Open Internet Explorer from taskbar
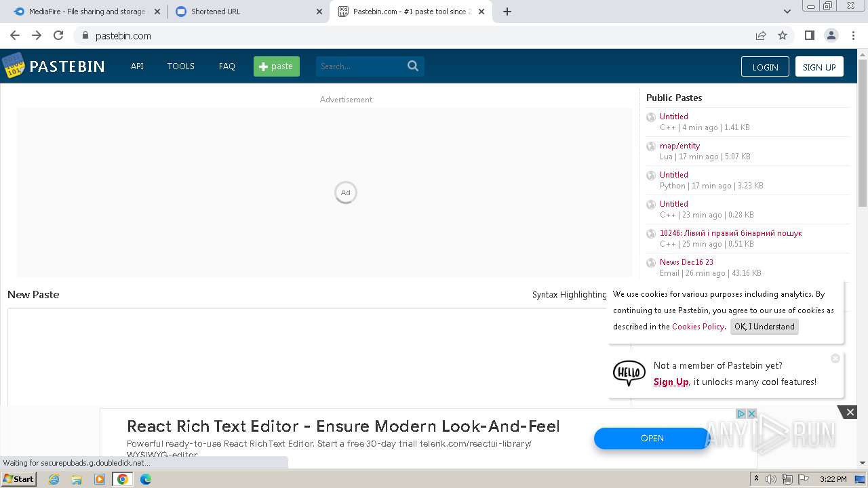The height and width of the screenshot is (488, 868). click(54, 479)
